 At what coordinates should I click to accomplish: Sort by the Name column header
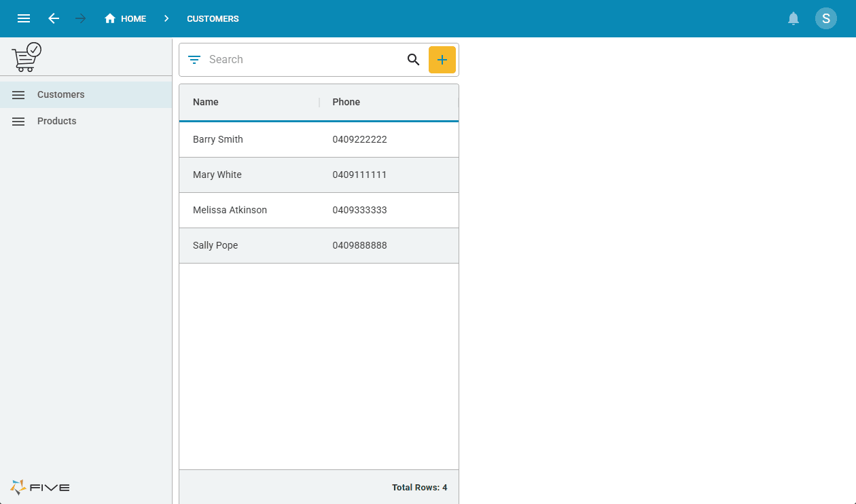coord(206,102)
